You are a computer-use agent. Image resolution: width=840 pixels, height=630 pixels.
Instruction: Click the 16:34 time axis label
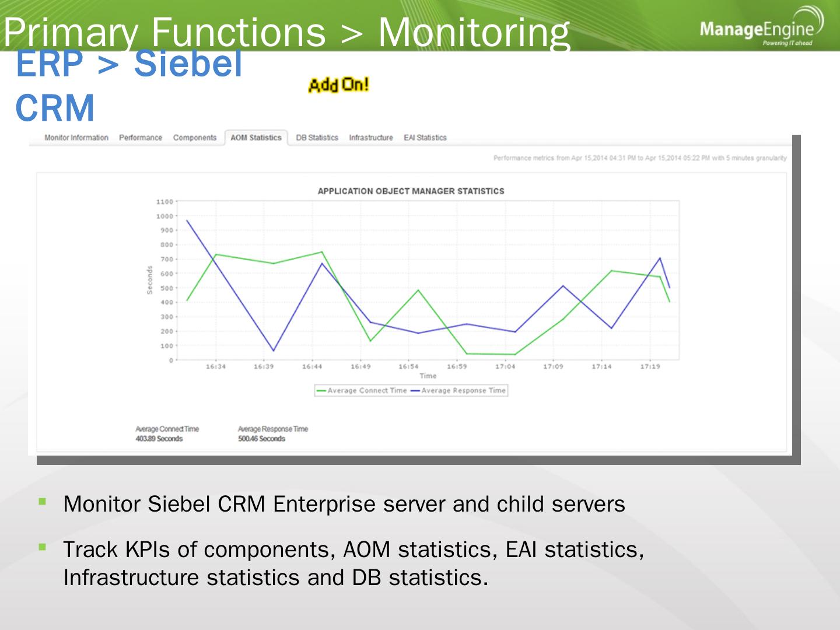click(216, 367)
